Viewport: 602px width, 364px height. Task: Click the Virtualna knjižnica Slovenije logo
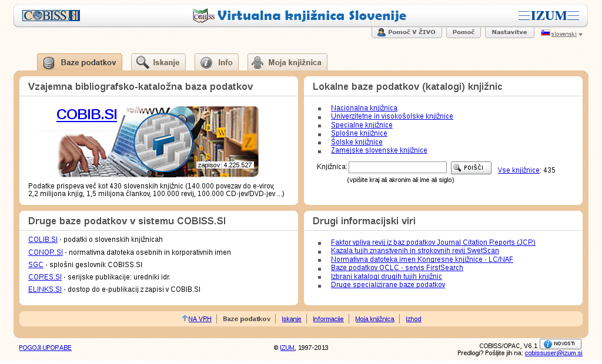(x=300, y=16)
